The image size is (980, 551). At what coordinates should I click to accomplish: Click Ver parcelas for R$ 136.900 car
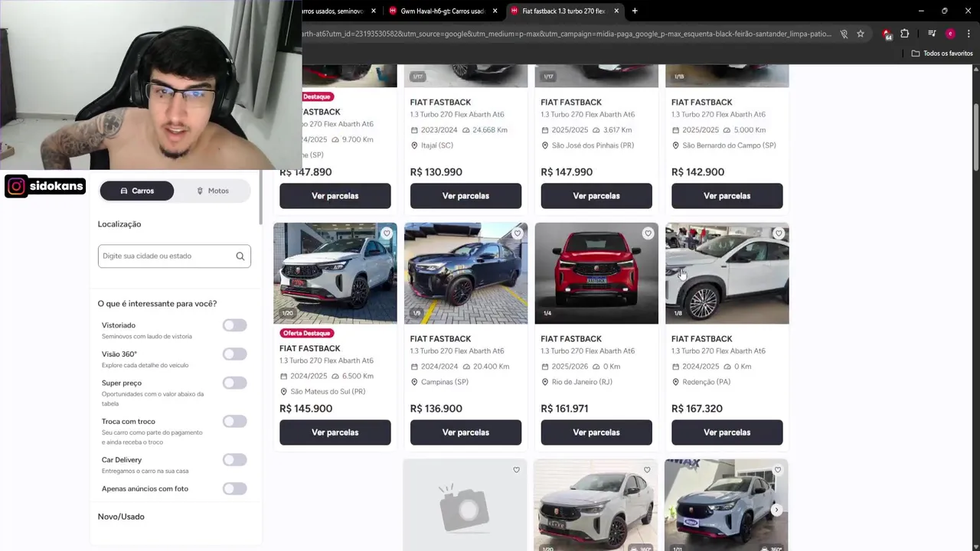coord(465,432)
